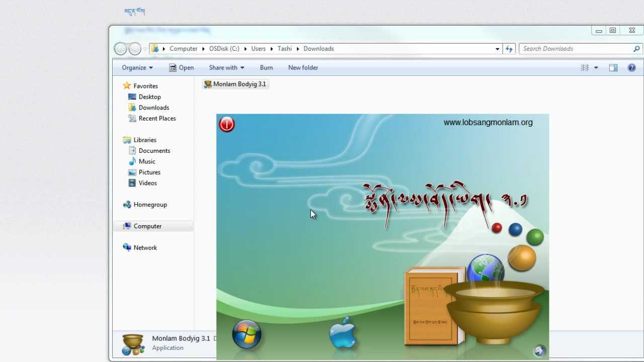
Task: Choose the Windows logo on installer
Action: pyautogui.click(x=247, y=334)
